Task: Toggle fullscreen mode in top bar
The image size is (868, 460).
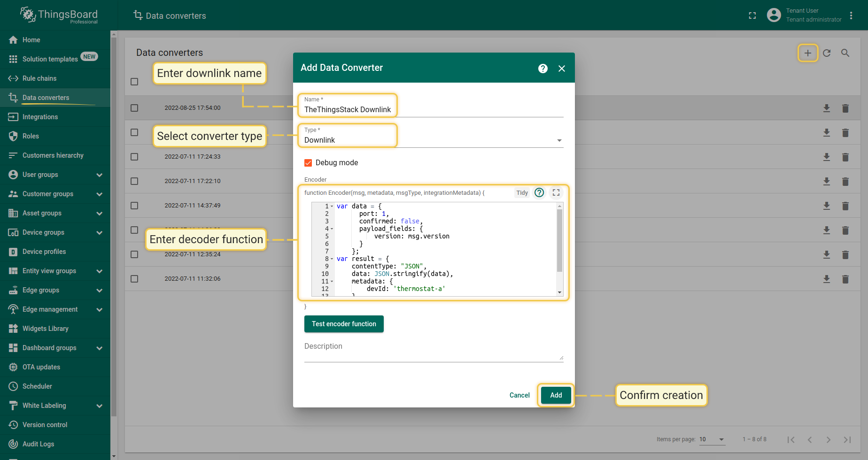Action: [752, 15]
